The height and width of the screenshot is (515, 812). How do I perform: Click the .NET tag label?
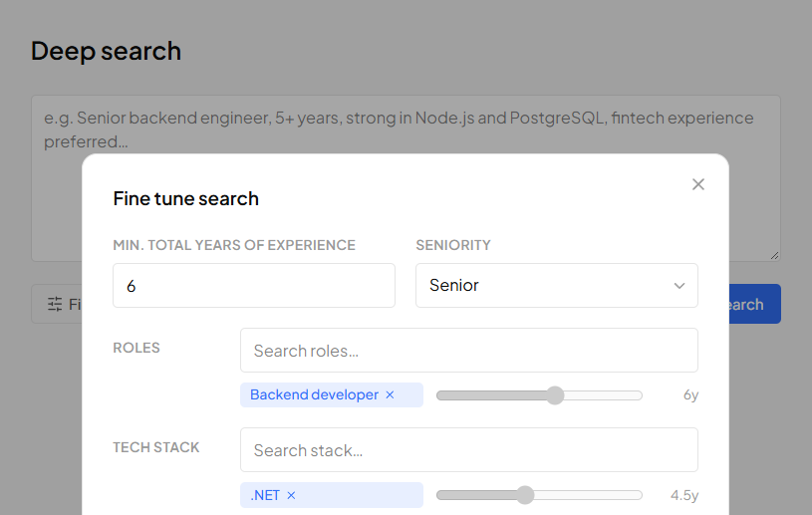click(x=265, y=495)
